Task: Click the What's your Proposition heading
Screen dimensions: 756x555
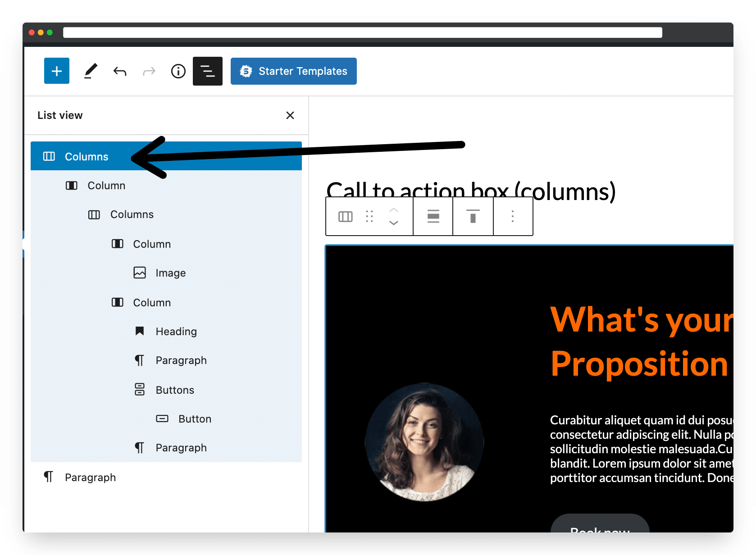Action: tap(642, 341)
